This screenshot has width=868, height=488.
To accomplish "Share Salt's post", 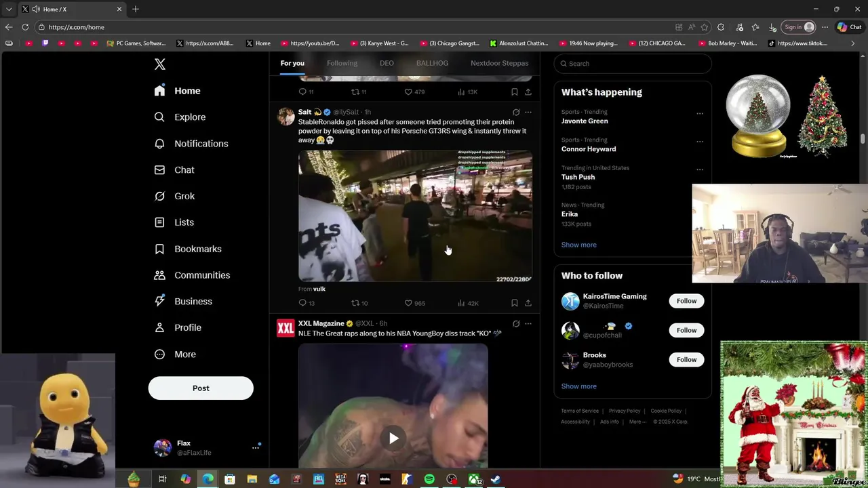I will (528, 303).
